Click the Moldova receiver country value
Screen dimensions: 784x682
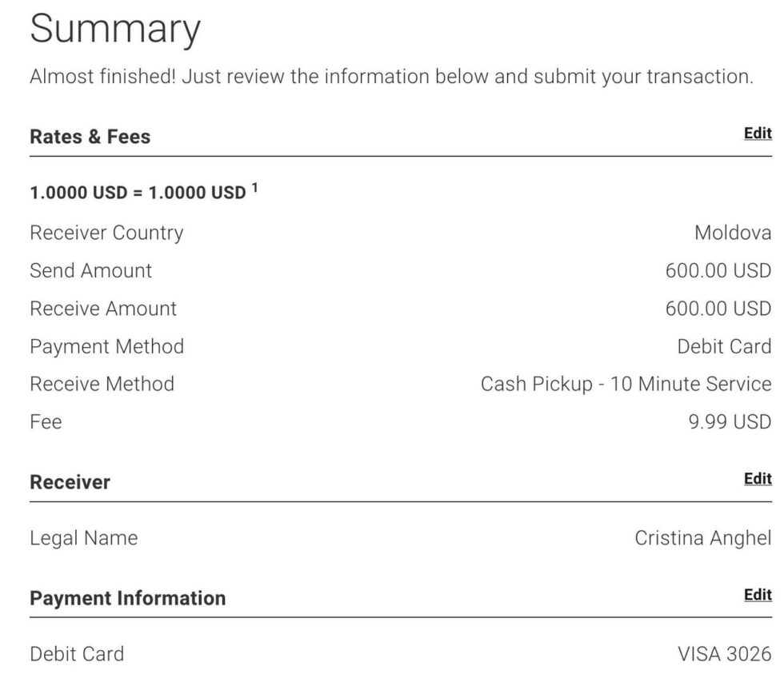click(x=732, y=233)
